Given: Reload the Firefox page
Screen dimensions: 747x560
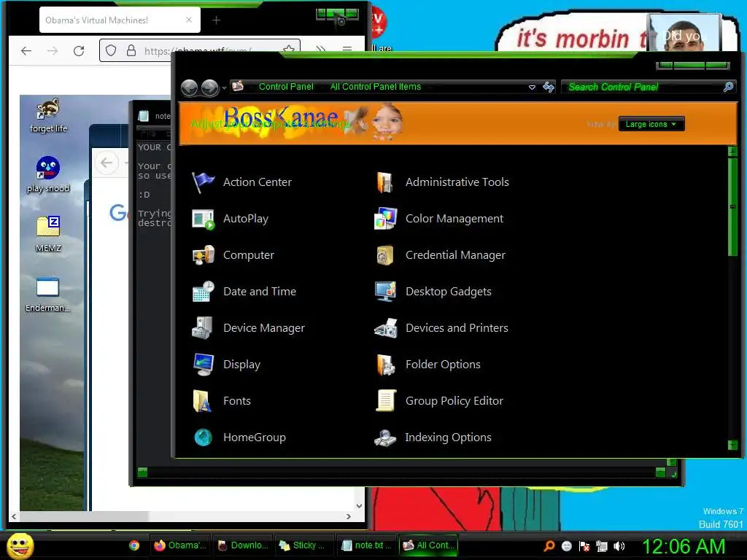Looking at the screenshot, I should [79, 50].
